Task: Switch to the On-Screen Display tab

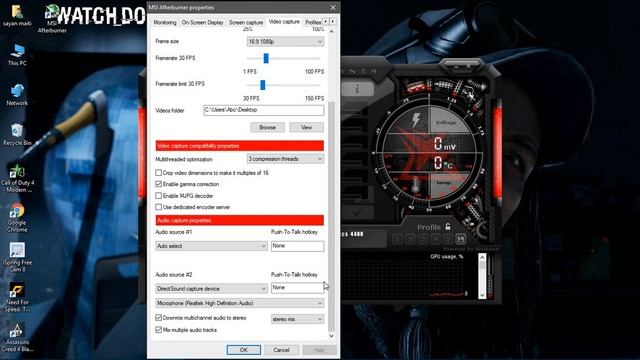Action: point(202,22)
